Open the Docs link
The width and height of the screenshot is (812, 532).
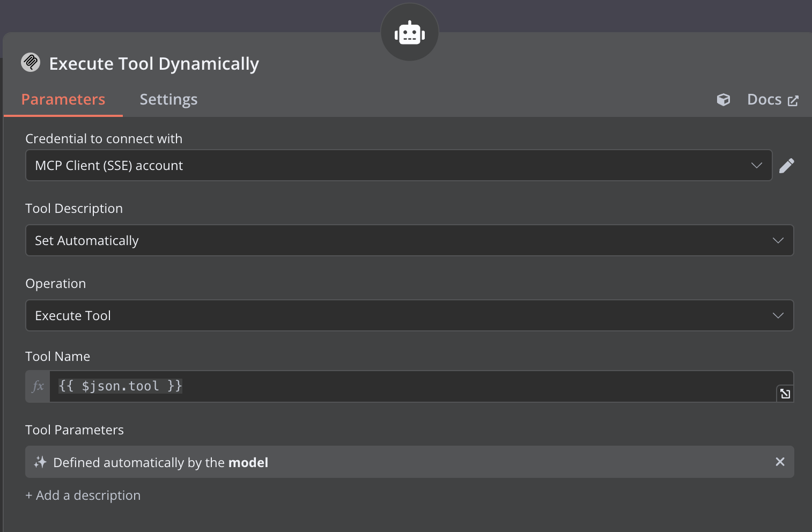(x=764, y=99)
